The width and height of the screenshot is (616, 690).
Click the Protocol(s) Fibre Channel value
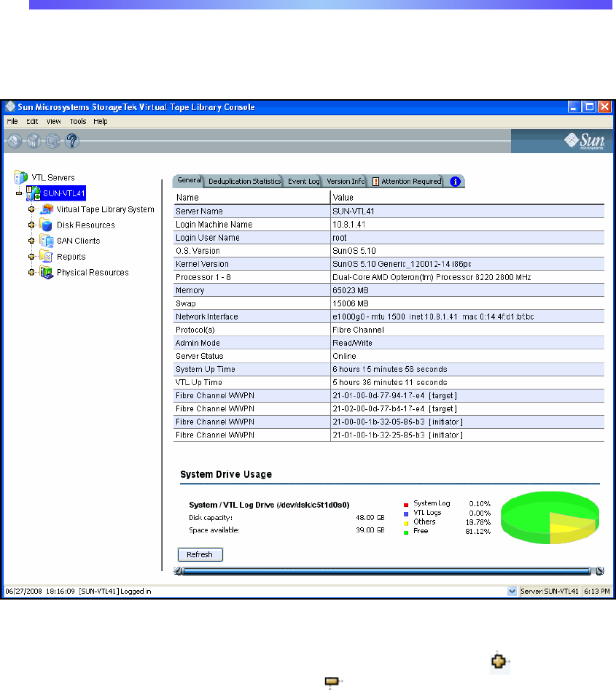(358, 330)
